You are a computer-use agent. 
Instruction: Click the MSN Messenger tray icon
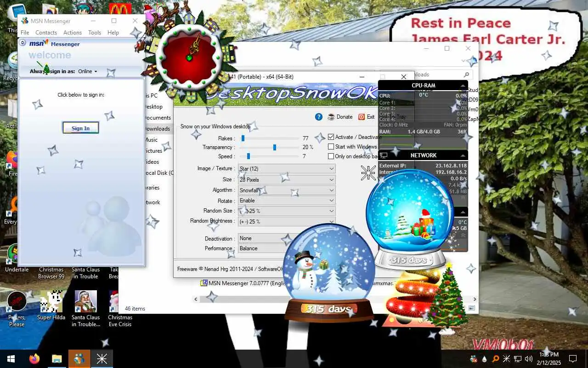474,359
